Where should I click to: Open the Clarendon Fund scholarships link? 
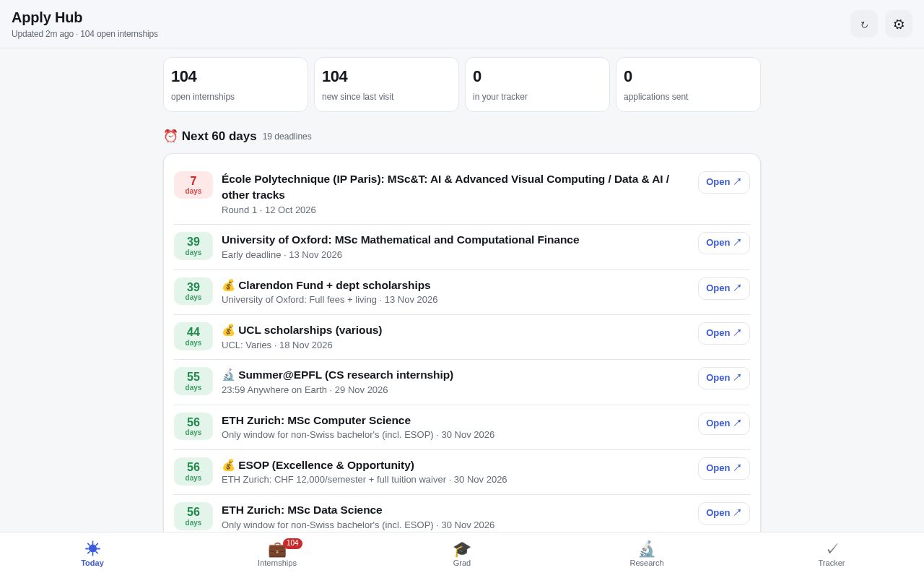(x=723, y=288)
